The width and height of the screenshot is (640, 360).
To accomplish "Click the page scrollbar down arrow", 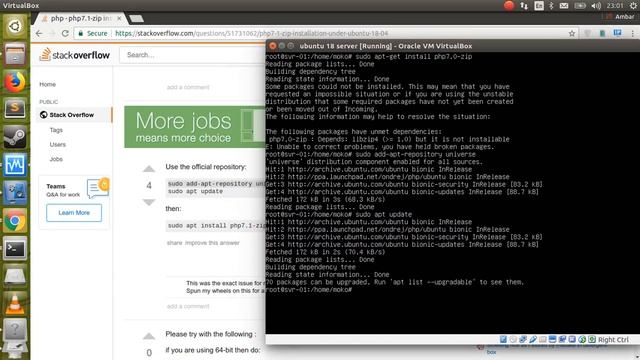I will tap(638, 357).
